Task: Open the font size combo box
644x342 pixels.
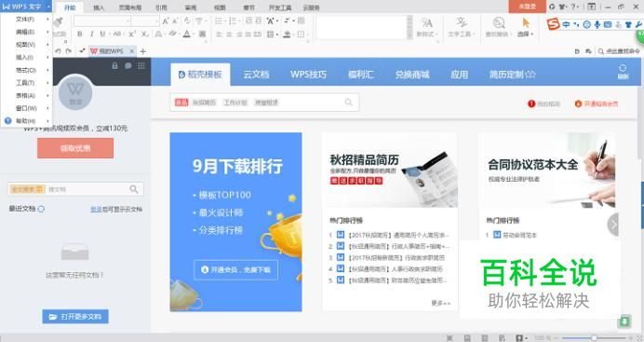Action: tap(145, 21)
